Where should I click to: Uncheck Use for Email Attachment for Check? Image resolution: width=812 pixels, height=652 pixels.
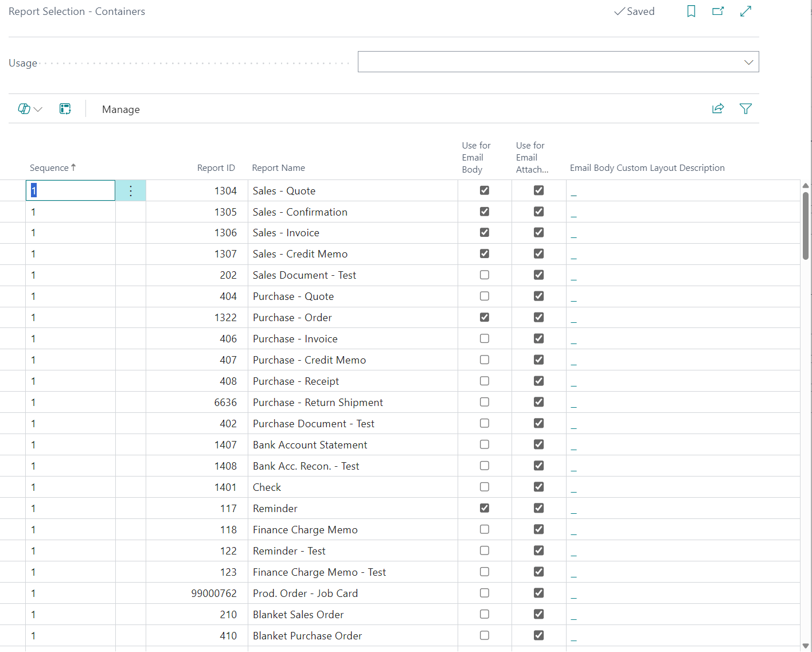coord(538,487)
